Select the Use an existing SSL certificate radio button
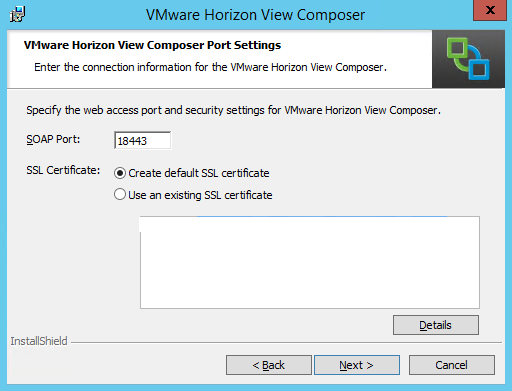The height and width of the screenshot is (391, 512). (120, 195)
